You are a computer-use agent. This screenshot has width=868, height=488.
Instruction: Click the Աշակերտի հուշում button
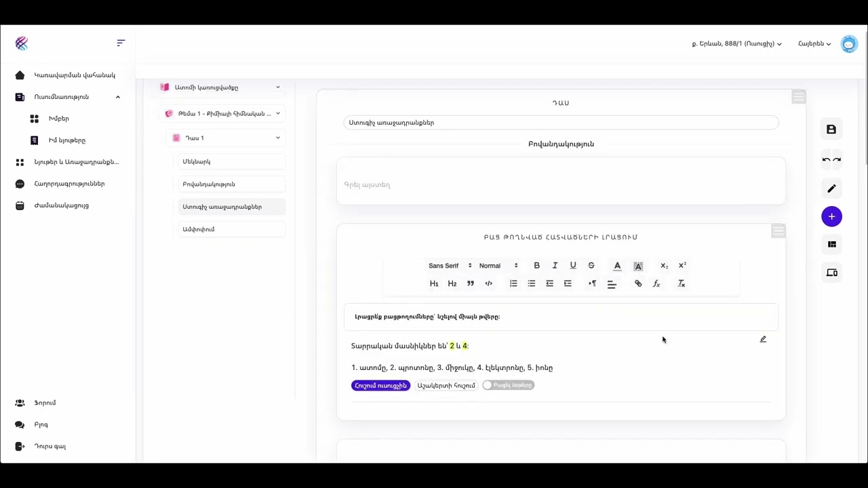(x=446, y=386)
